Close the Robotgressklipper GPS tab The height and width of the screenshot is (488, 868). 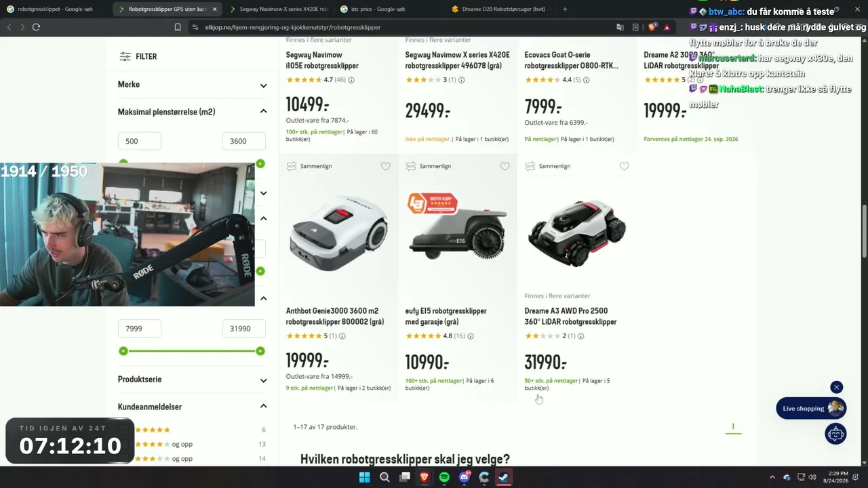[214, 9]
